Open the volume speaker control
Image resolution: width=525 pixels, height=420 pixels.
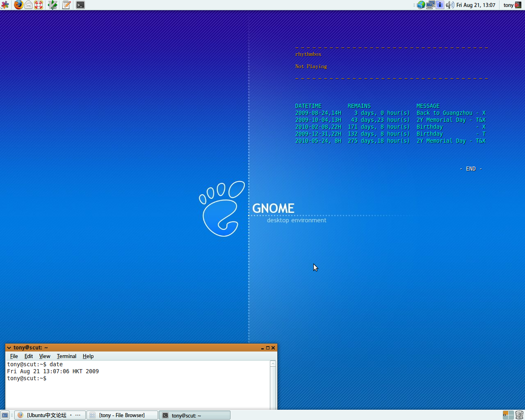tap(450, 5)
